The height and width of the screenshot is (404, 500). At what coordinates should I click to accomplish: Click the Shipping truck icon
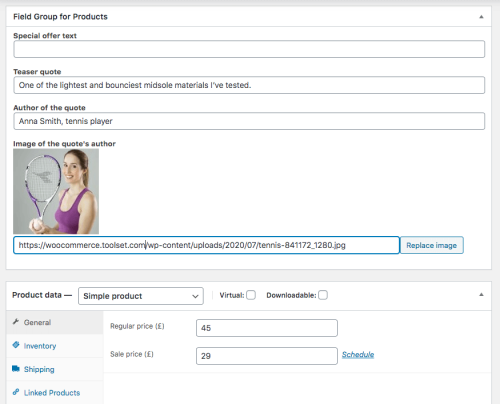(16, 368)
